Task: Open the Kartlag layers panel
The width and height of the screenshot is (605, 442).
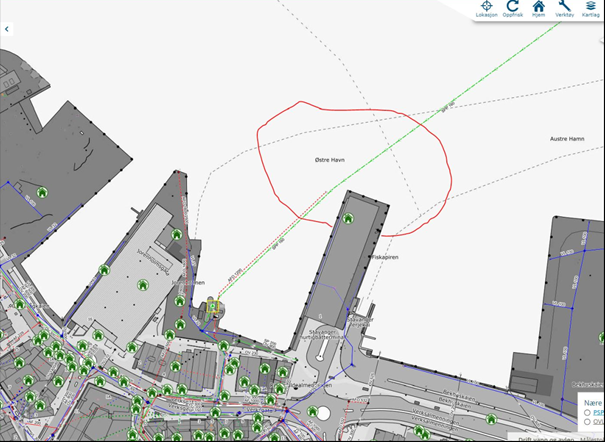Action: tap(590, 7)
